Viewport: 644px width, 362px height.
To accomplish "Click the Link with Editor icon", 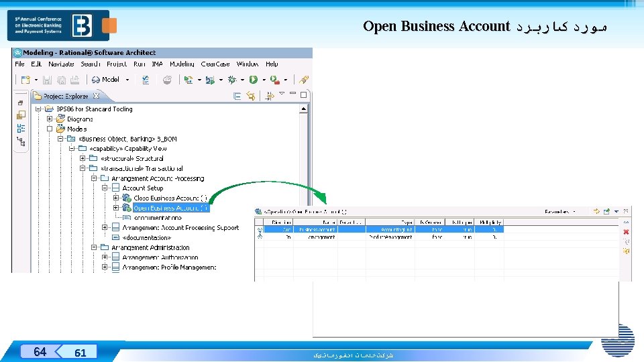I will (x=250, y=96).
